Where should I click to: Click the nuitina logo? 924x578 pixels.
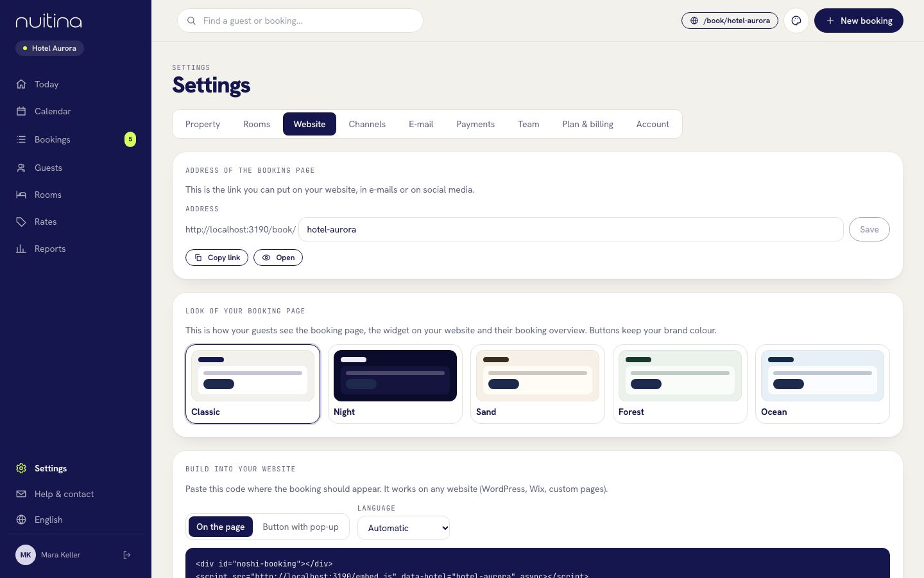point(49,21)
